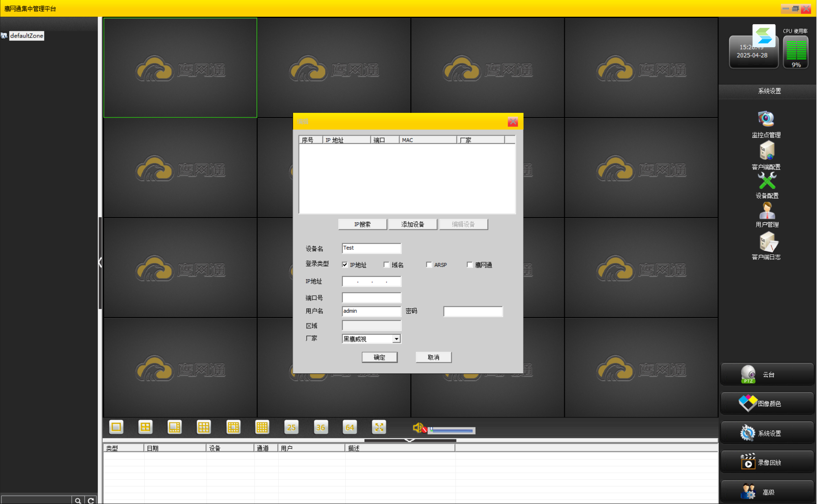Switch to single-window layout
The height and width of the screenshot is (504, 817).
[116, 427]
